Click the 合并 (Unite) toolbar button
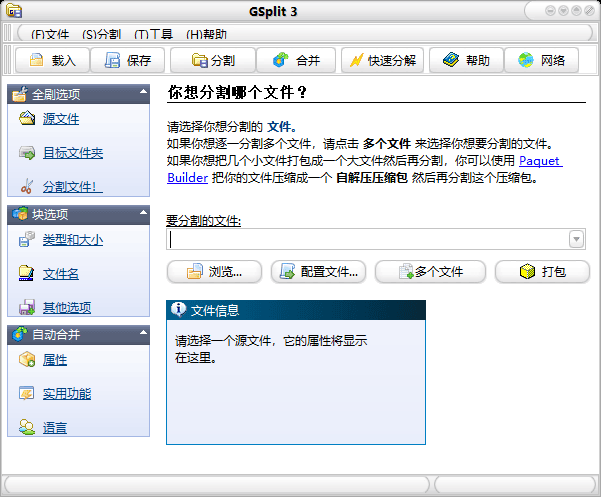 pyautogui.click(x=296, y=60)
